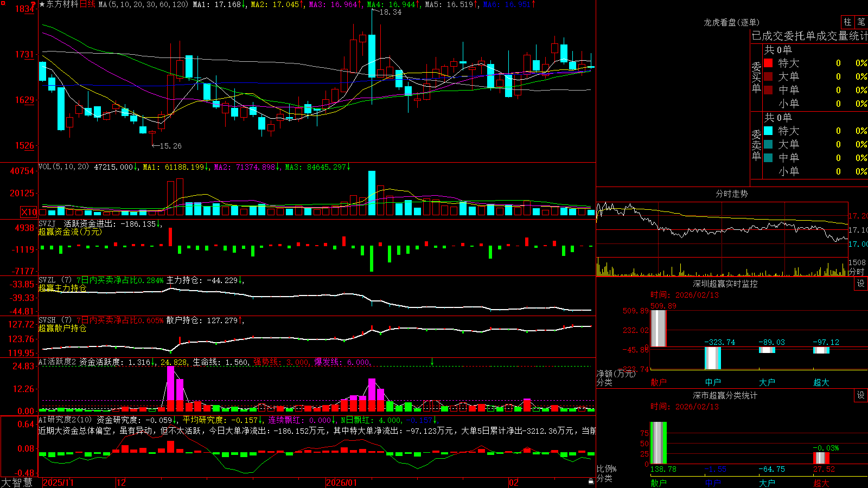Click the 大户 -89.03 bar in 深圳超赢实时监控

(767, 350)
